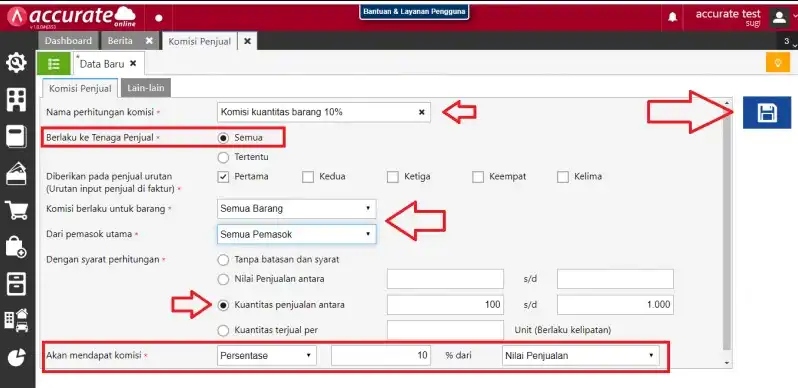Open the general ledger book icon
798x388 pixels.
pos(16,137)
